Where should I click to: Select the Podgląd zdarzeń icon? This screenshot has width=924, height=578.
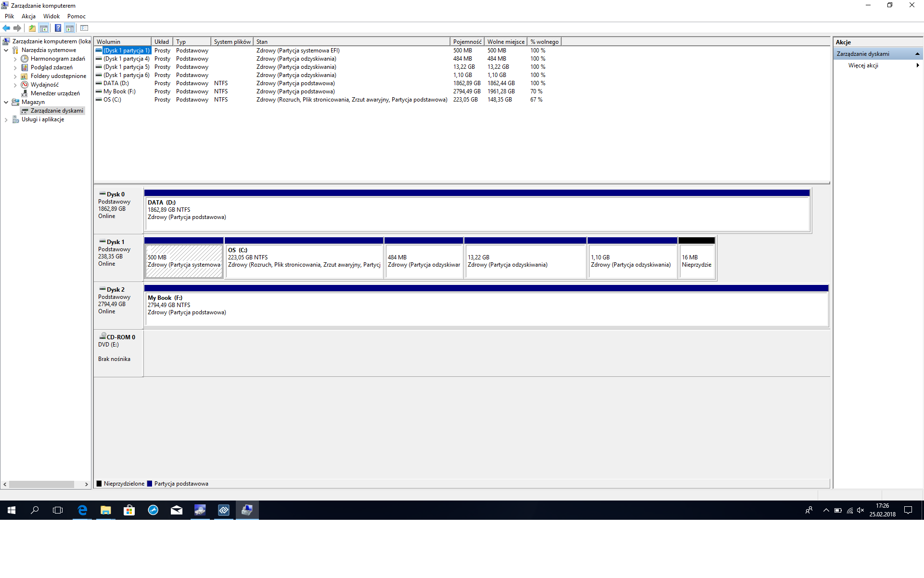[x=25, y=67]
